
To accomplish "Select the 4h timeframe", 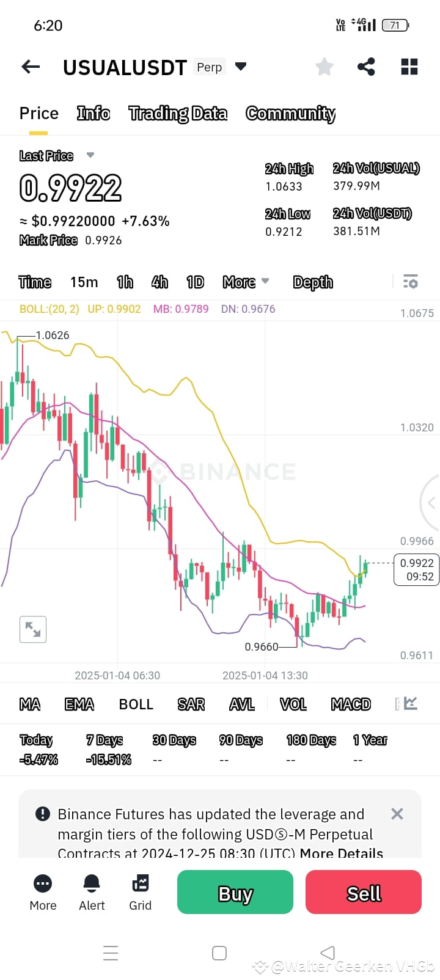I will pyautogui.click(x=160, y=282).
